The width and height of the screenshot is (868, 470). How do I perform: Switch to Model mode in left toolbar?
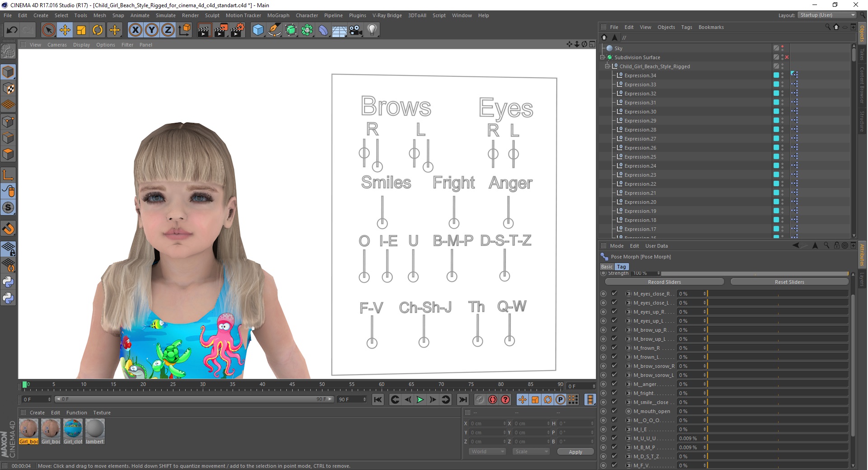(x=8, y=72)
